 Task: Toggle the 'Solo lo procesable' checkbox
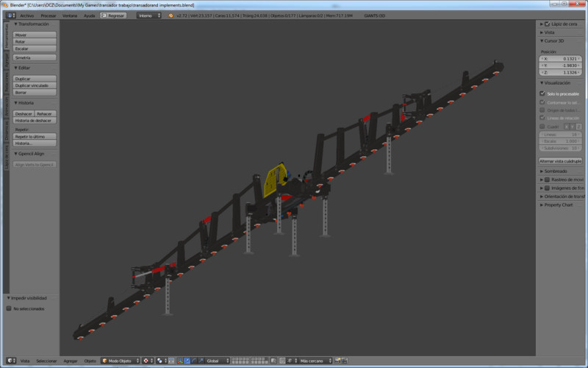pyautogui.click(x=542, y=93)
